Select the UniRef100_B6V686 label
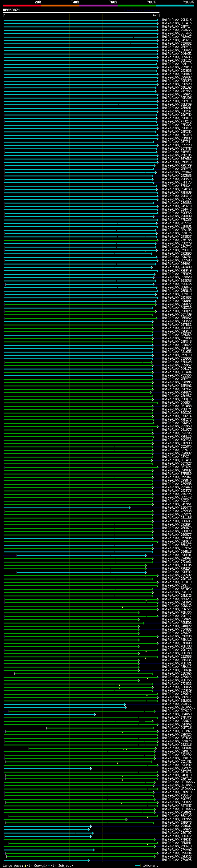This screenshot has width=197, height=868. point(177,57)
